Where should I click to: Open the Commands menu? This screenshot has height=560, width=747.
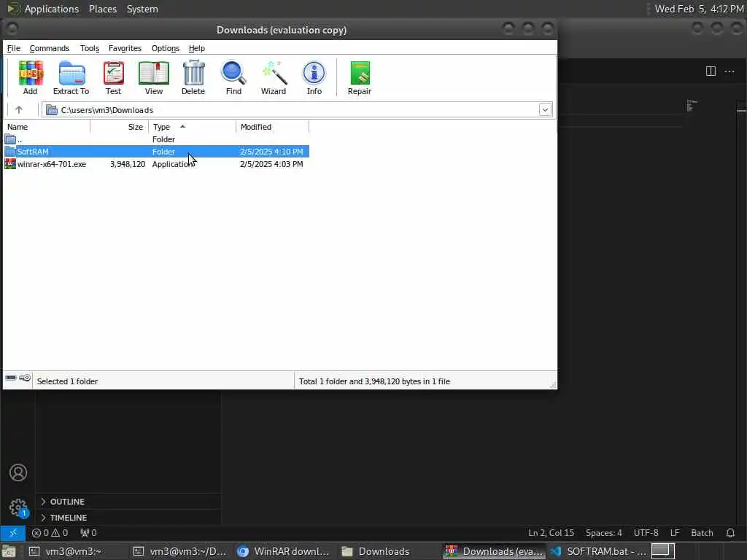click(50, 48)
